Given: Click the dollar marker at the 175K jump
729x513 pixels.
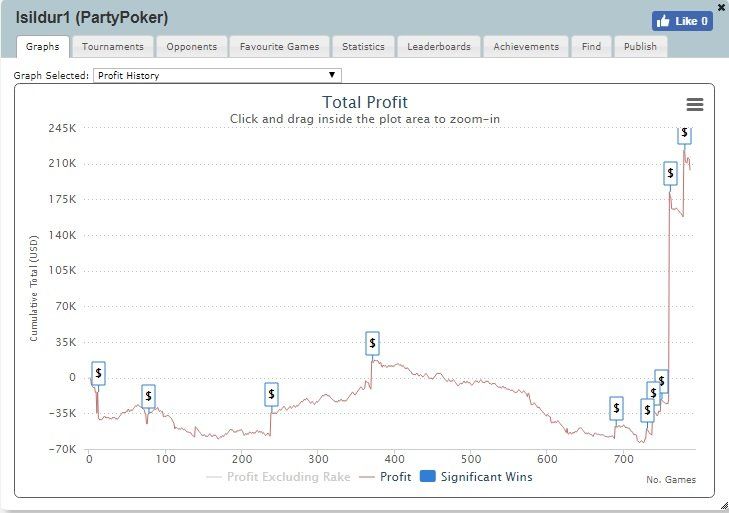Looking at the screenshot, I should [670, 173].
